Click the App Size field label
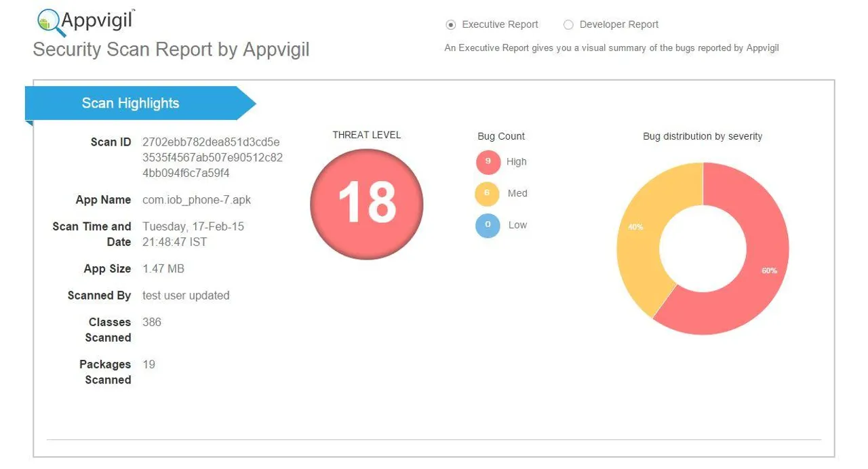The width and height of the screenshot is (868, 469). coord(107,269)
